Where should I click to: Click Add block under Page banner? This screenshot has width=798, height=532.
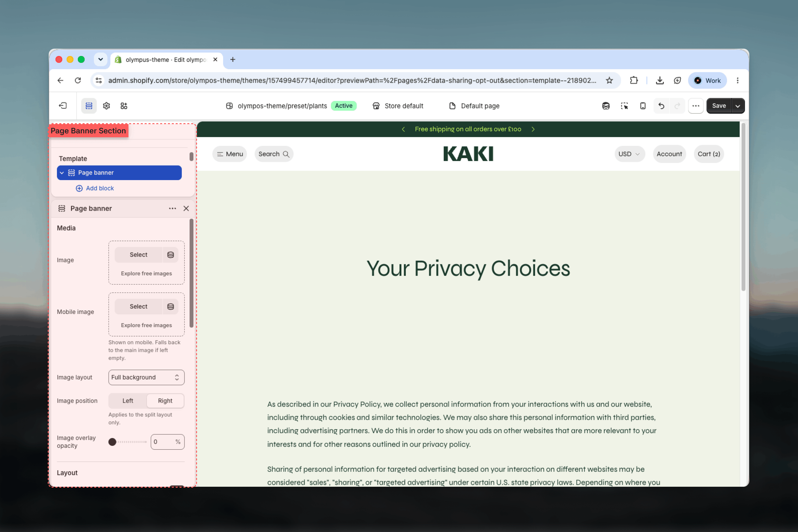[95, 188]
